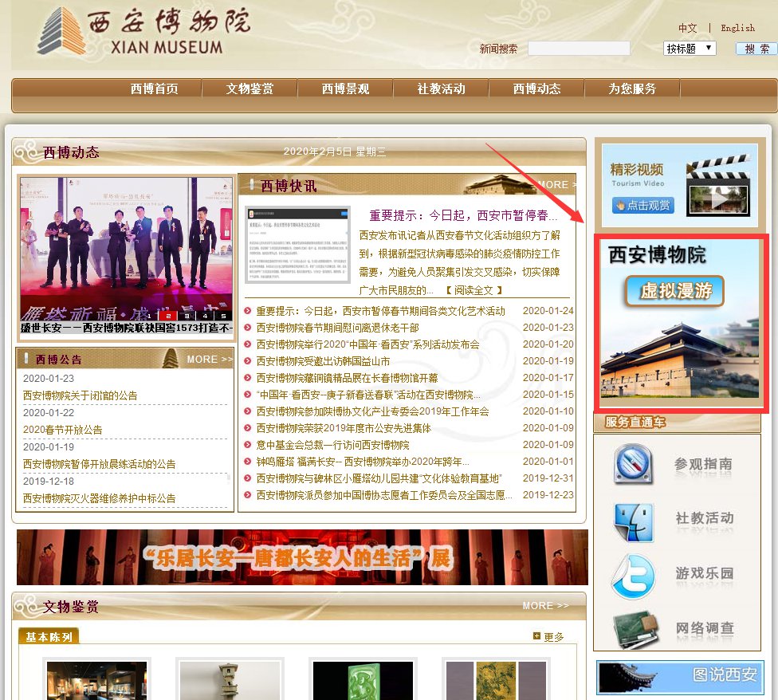Image resolution: width=778 pixels, height=700 pixels.
Task: Click the 社教活动 Finder-style icon
Action: click(x=634, y=519)
